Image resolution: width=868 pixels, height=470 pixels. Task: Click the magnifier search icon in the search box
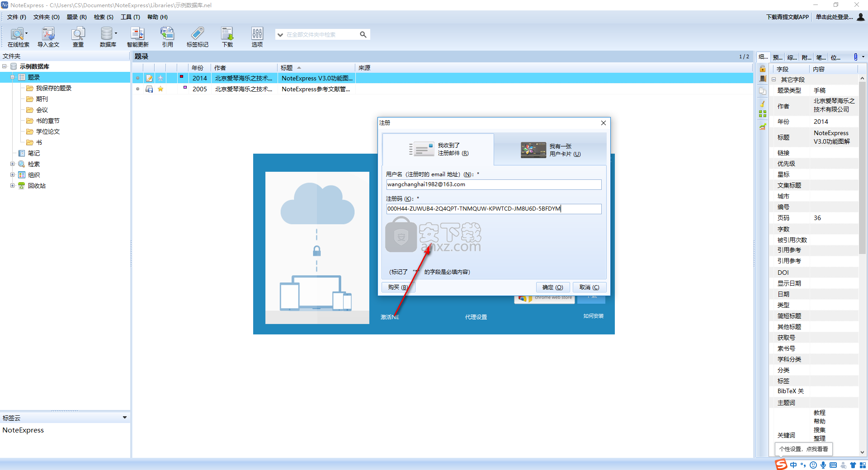click(363, 34)
